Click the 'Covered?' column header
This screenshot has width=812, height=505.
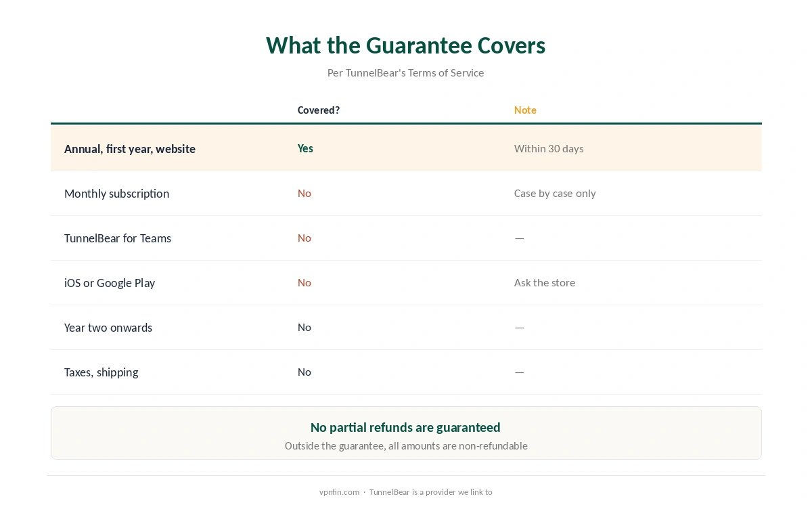coord(319,110)
